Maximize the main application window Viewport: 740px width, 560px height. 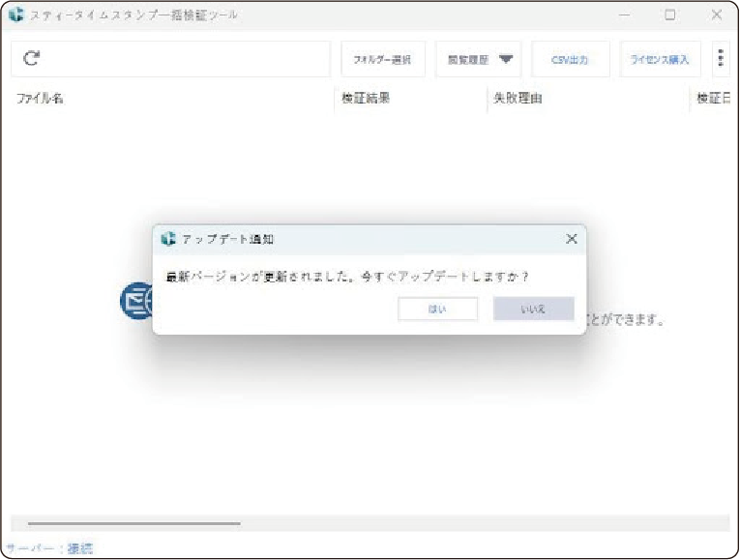(670, 15)
